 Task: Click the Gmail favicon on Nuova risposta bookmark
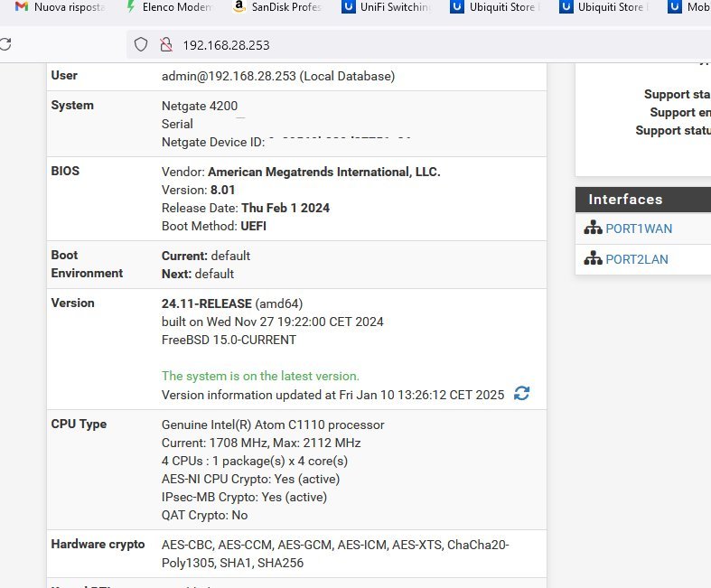pos(22,7)
